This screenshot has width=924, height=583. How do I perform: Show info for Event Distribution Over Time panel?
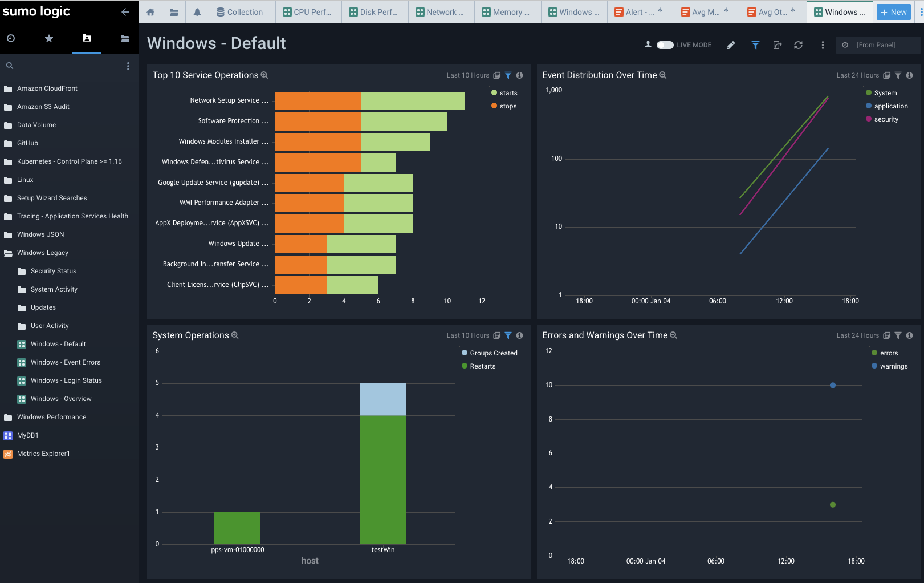[x=909, y=75]
